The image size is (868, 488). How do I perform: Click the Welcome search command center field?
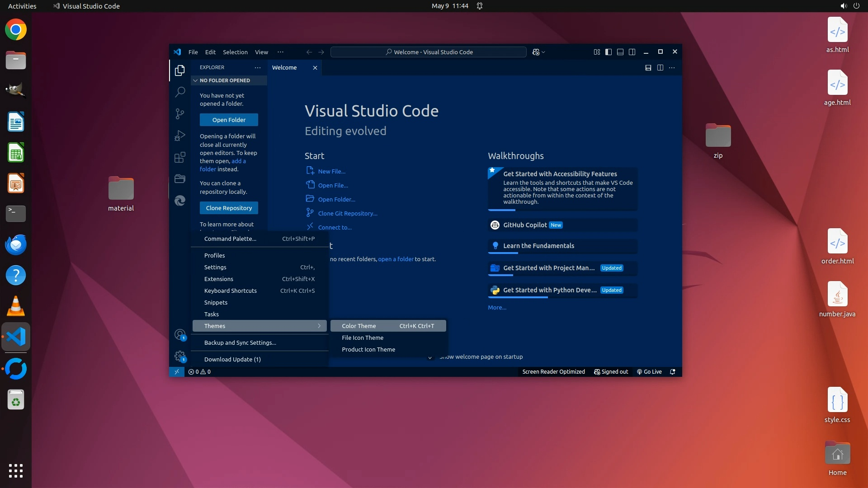point(429,52)
